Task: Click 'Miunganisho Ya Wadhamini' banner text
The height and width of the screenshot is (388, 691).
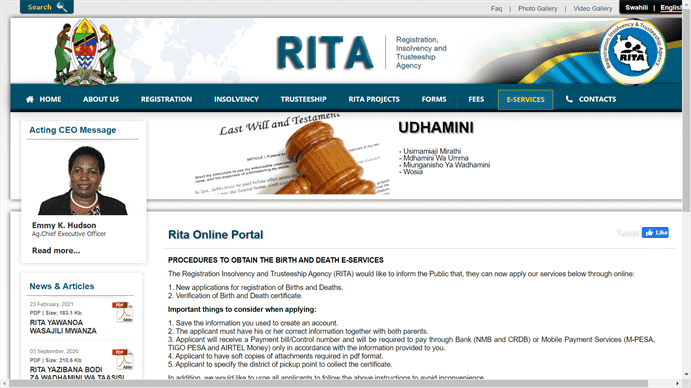Action: [x=444, y=165]
